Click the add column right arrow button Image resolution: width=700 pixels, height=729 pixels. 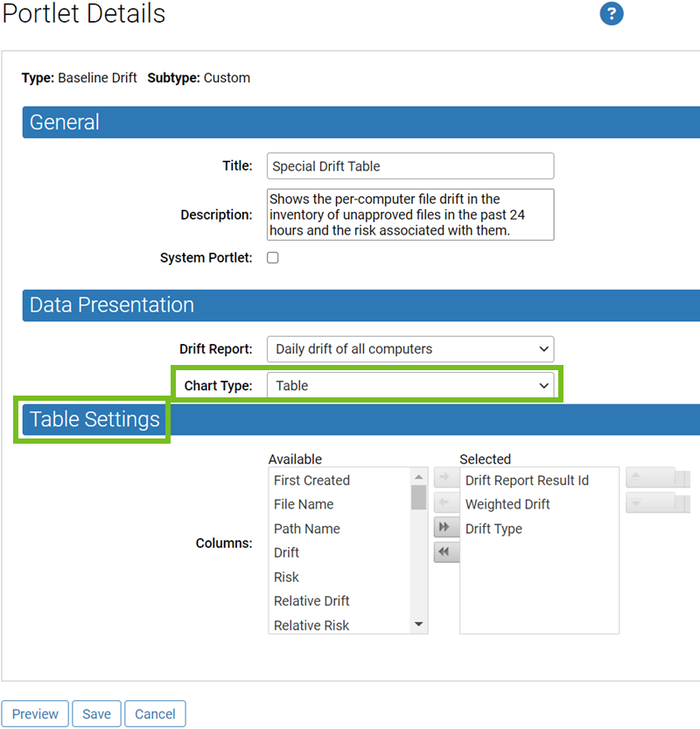[x=446, y=478]
